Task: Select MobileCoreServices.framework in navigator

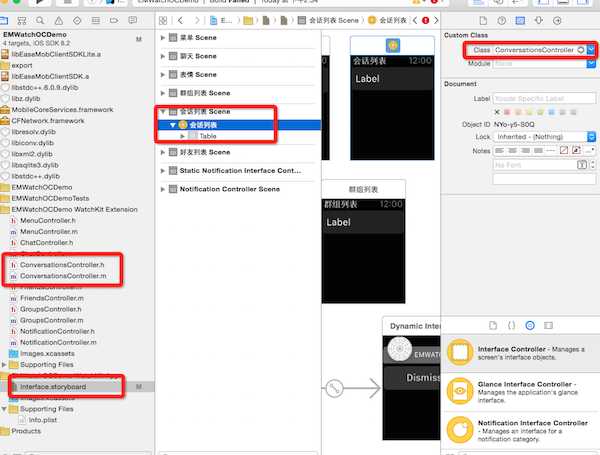Action: (62, 109)
